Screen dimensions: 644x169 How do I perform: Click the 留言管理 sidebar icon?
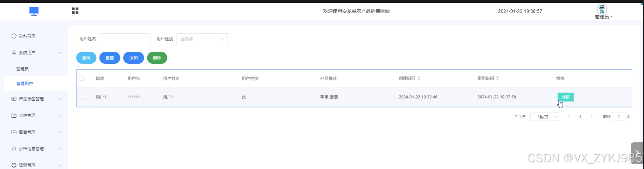click(14, 132)
